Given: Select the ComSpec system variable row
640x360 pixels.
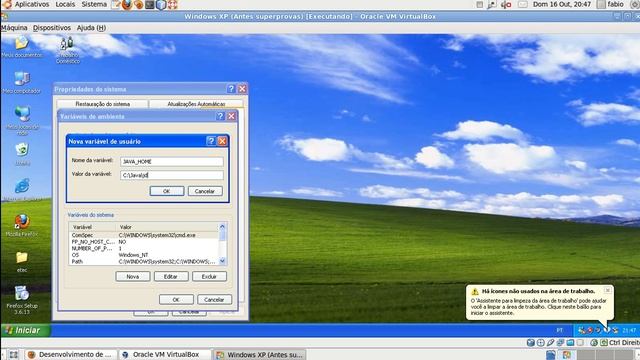Looking at the screenshot, I should pyautogui.click(x=144, y=235).
